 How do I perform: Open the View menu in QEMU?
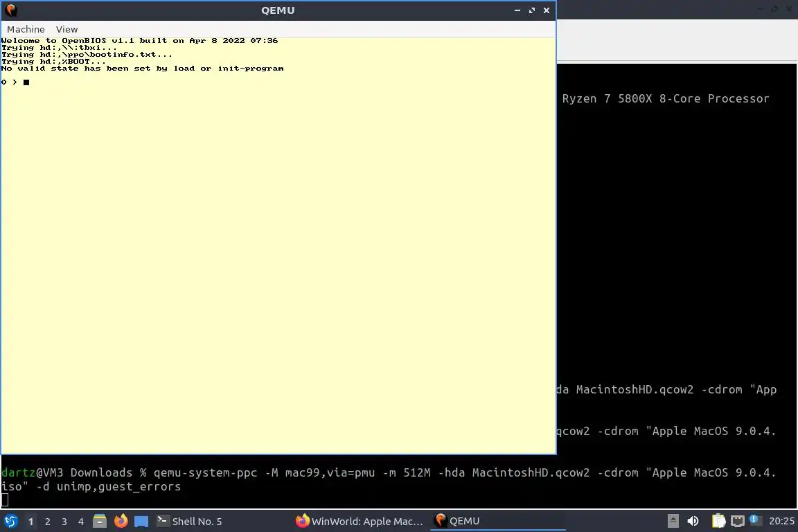(66, 30)
